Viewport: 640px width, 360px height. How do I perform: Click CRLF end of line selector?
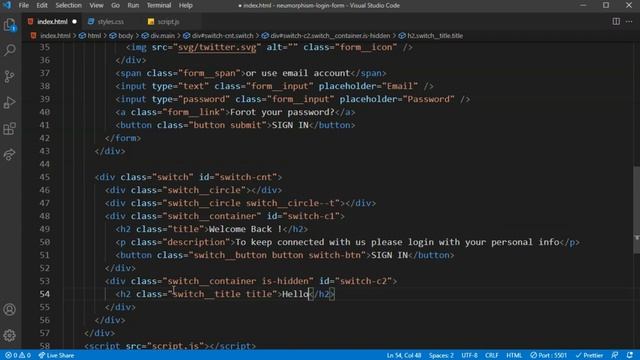(x=491, y=355)
